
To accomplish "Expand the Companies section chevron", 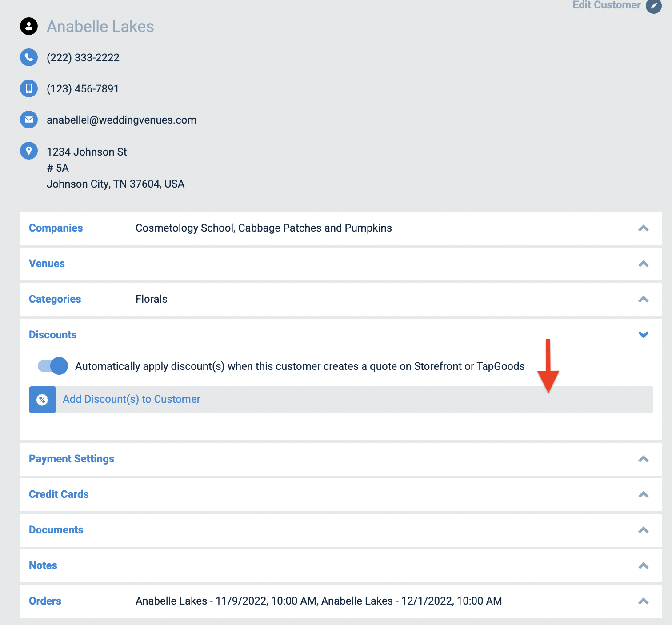I will [644, 228].
